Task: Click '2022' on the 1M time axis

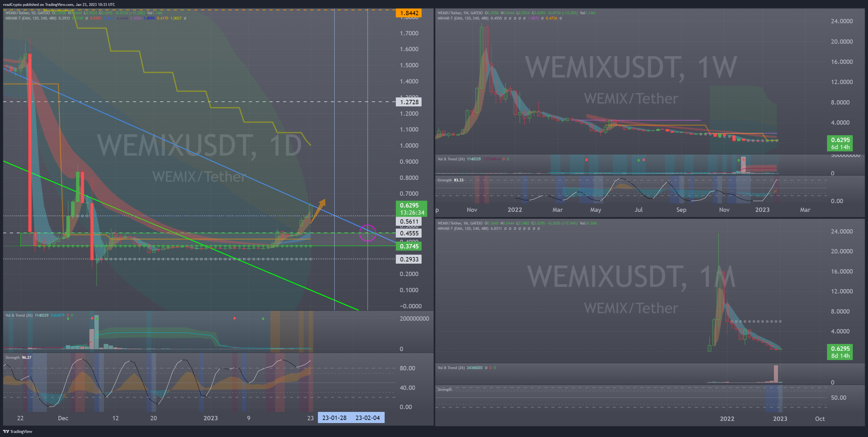Action: tap(727, 418)
